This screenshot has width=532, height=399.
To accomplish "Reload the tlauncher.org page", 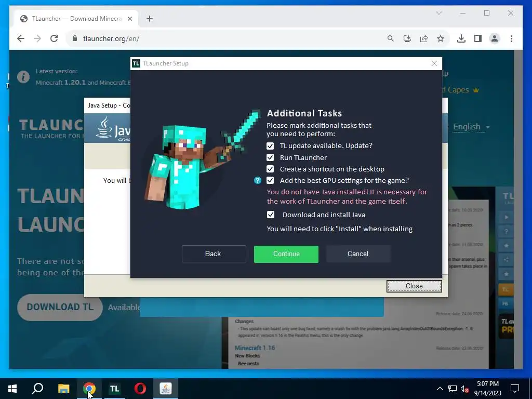I will (54, 38).
